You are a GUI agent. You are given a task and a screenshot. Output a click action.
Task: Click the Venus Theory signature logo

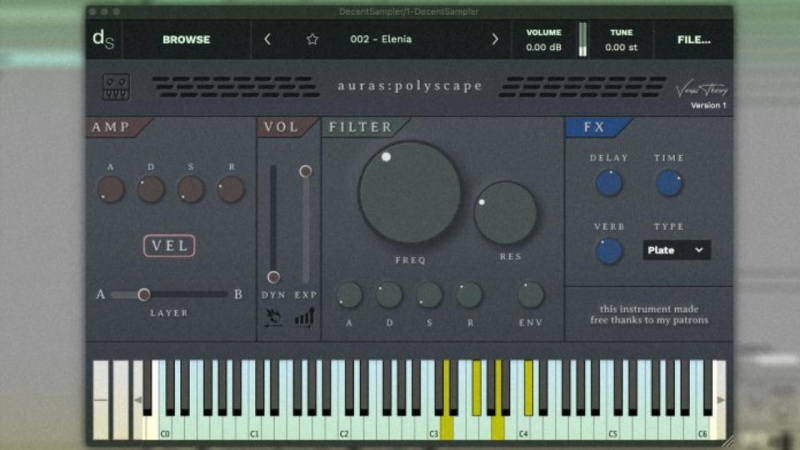click(702, 90)
